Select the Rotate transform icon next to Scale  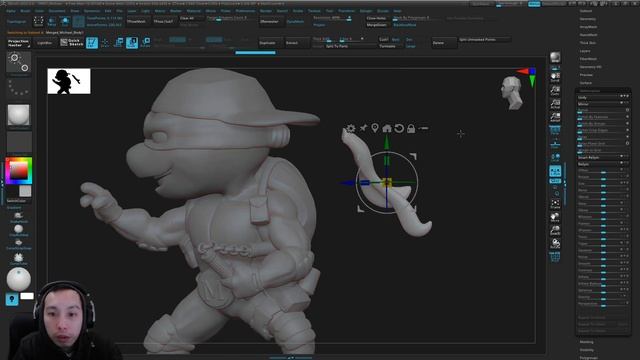(145, 43)
